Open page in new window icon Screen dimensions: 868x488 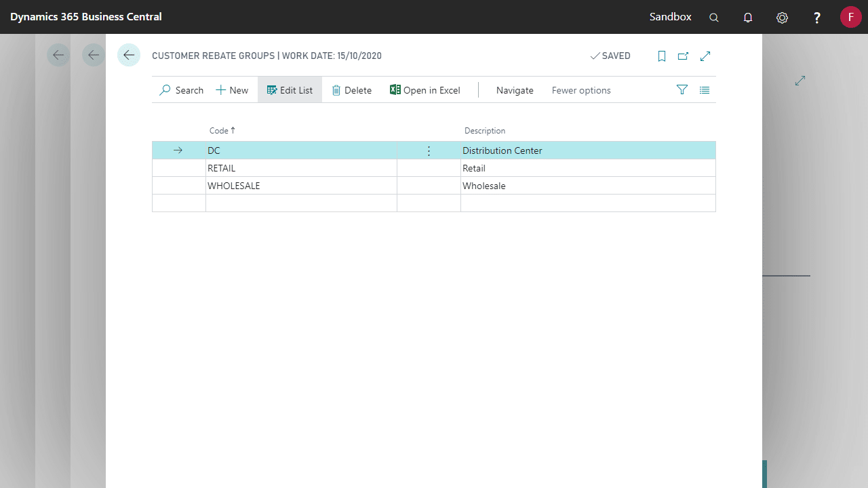point(684,56)
